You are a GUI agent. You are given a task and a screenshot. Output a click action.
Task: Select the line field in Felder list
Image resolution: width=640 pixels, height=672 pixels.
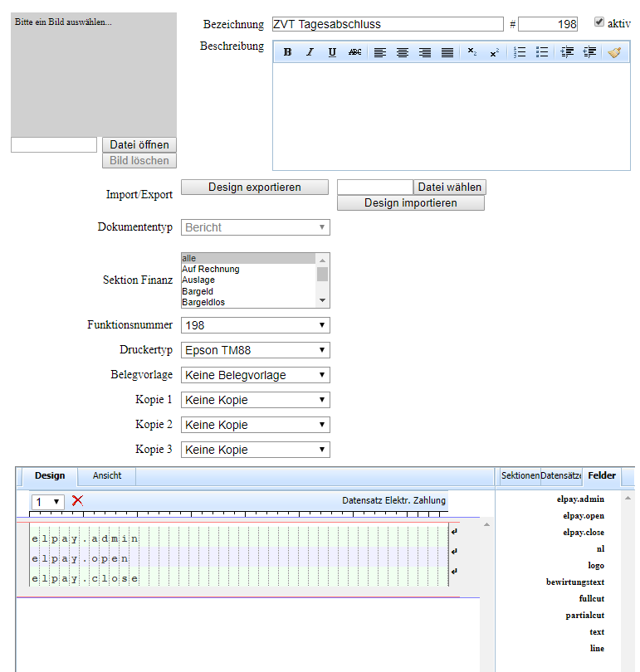tap(597, 649)
